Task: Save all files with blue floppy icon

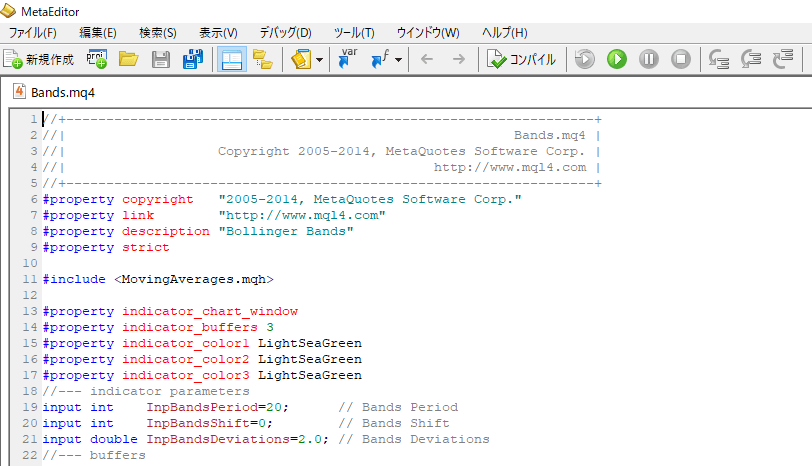Action: 193,60
